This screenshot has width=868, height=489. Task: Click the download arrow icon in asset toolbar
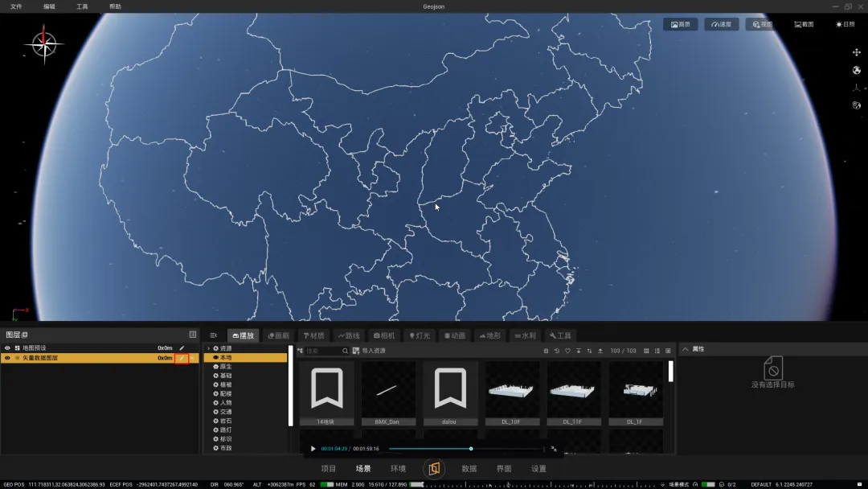click(579, 351)
